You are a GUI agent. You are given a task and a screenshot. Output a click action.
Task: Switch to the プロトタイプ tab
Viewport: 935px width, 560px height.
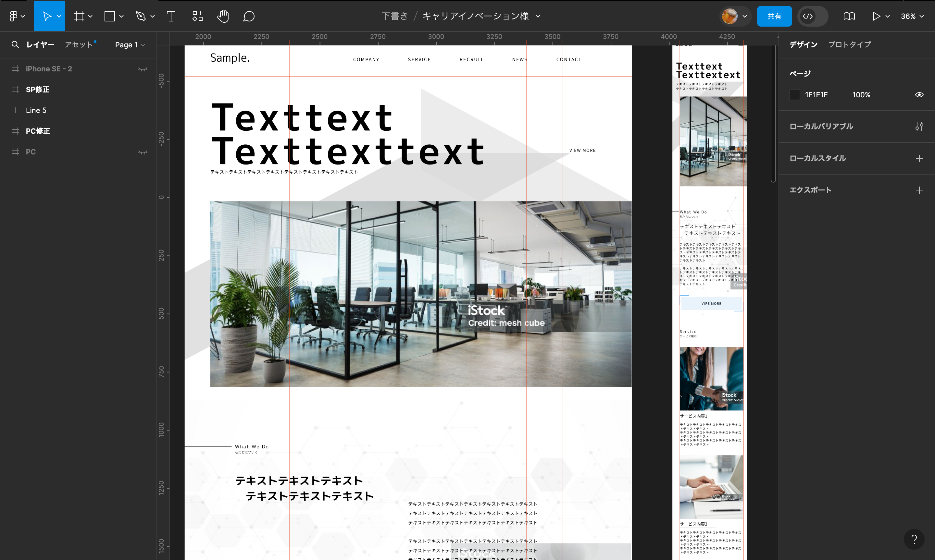click(x=849, y=44)
